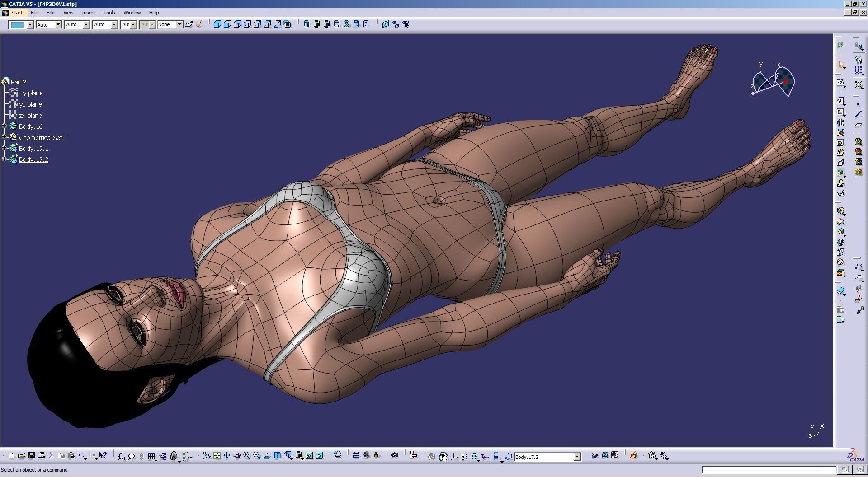
Task: Open the Tools menu
Action: [109, 13]
